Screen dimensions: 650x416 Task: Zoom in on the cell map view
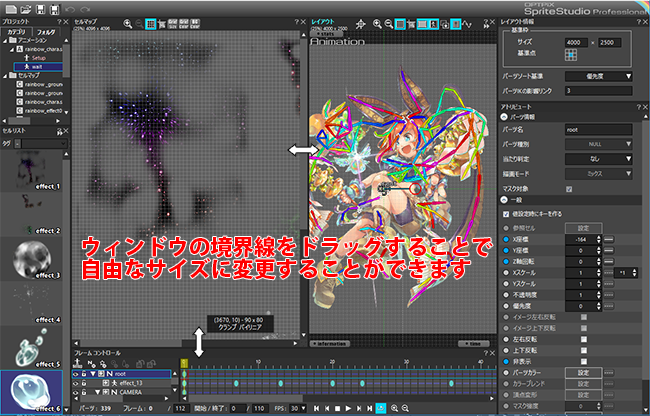coord(128,24)
